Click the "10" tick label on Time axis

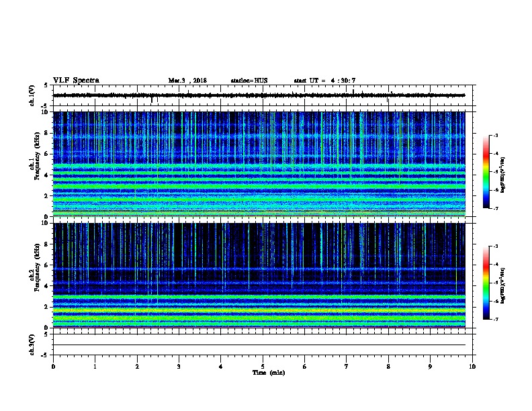(x=472, y=367)
